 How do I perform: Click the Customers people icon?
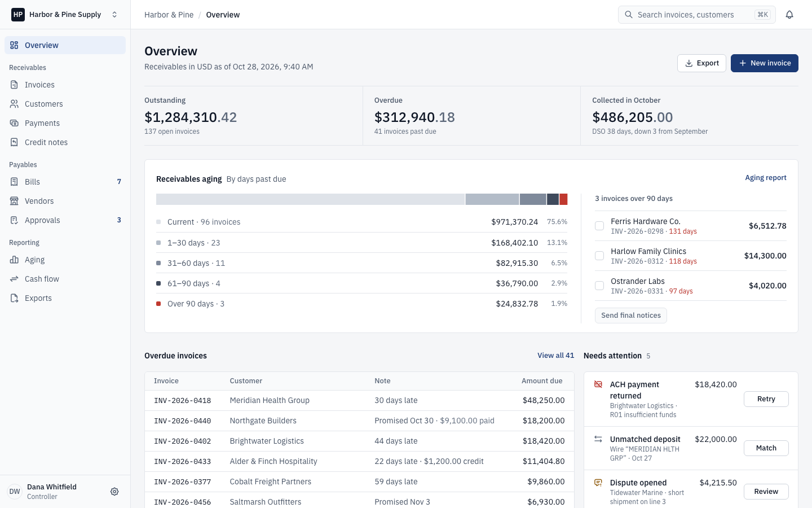[14, 104]
